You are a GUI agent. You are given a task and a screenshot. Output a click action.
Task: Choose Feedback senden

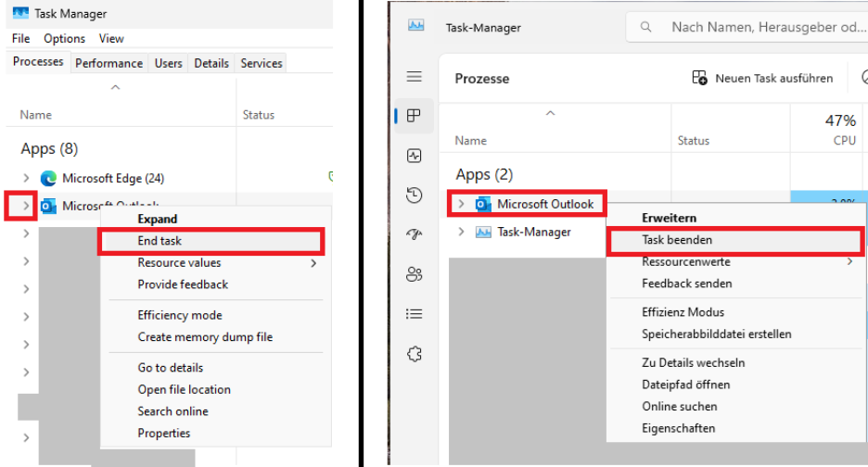[686, 284]
